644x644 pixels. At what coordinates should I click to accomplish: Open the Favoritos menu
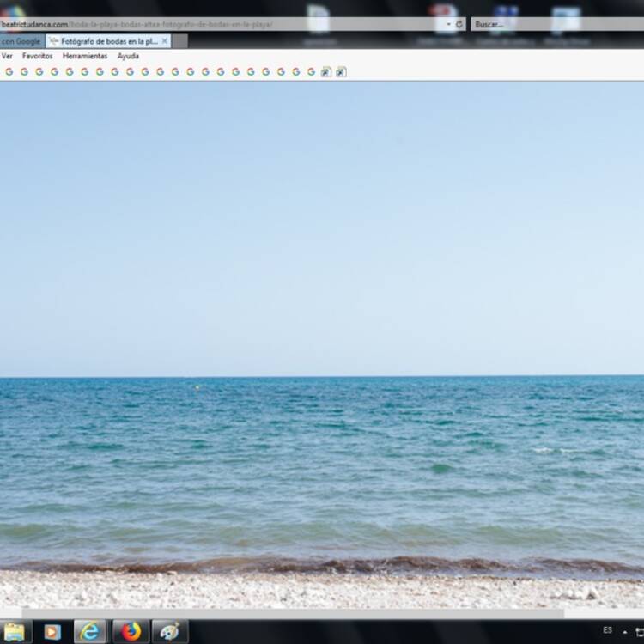(x=38, y=56)
